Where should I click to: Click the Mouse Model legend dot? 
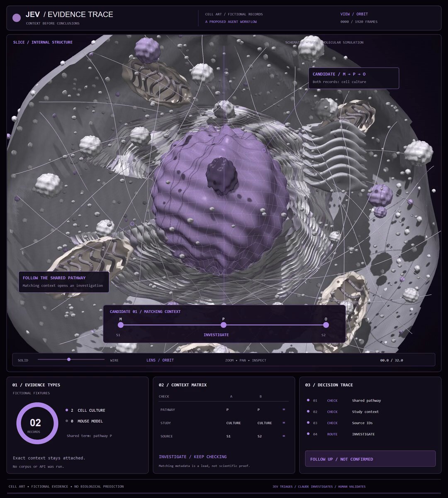click(67, 421)
